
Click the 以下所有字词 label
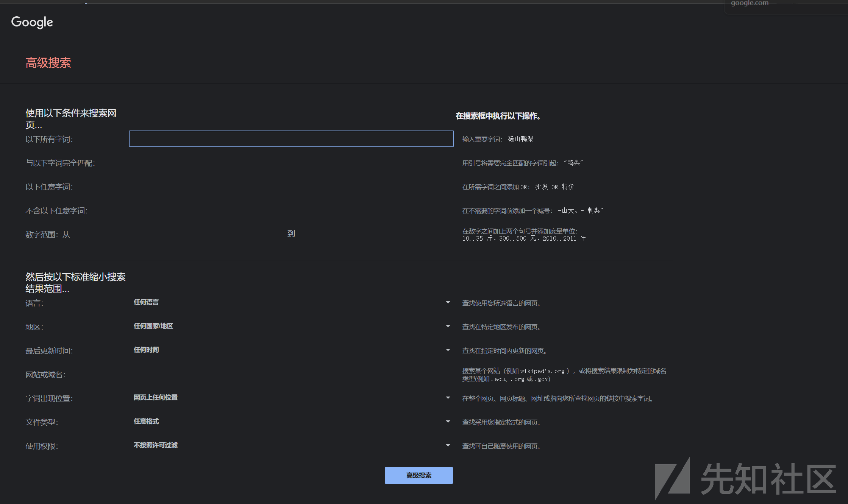[x=49, y=139]
